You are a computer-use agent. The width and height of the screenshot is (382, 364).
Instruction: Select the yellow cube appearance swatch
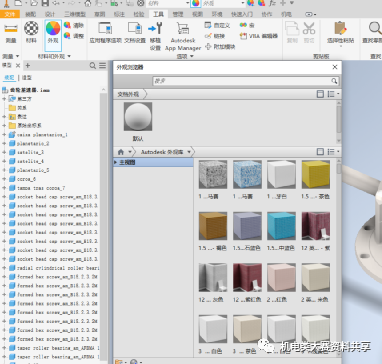(x=316, y=174)
